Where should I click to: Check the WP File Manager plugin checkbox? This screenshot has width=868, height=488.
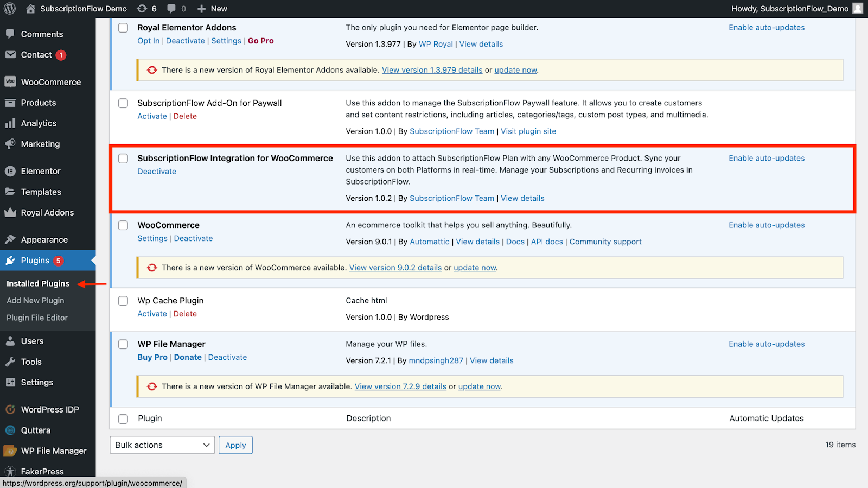[x=123, y=344]
